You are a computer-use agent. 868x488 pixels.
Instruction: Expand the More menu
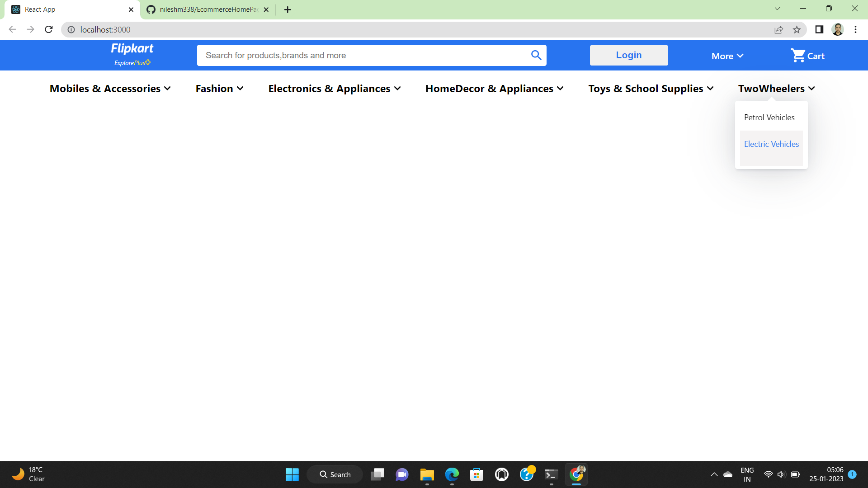(726, 56)
